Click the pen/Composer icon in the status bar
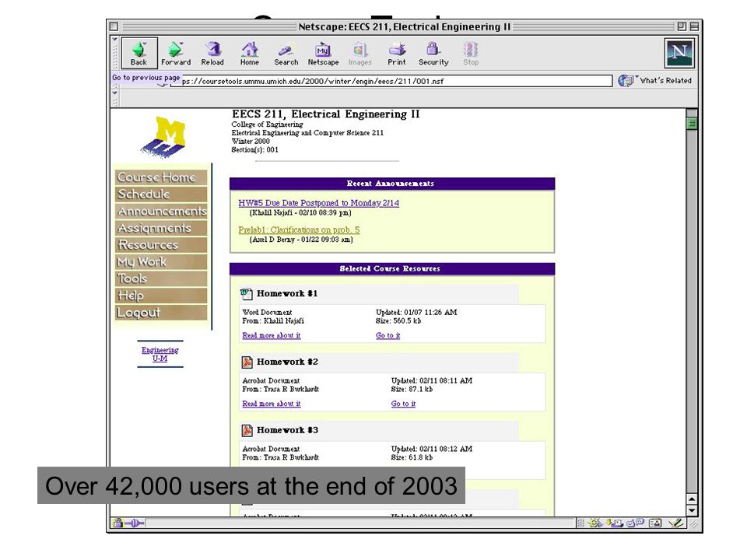Image resolution: width=747 pixels, height=560 pixels. tap(675, 523)
